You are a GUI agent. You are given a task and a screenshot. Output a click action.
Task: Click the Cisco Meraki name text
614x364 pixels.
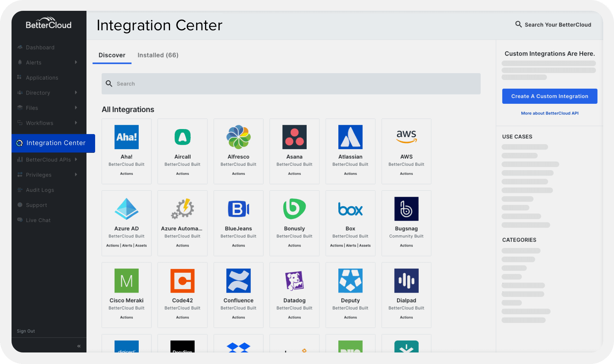click(126, 300)
